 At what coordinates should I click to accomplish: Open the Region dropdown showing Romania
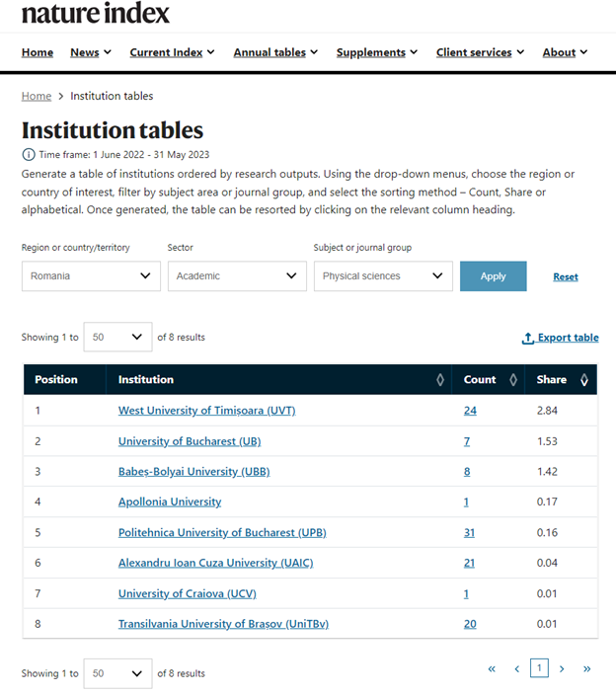[x=91, y=276]
